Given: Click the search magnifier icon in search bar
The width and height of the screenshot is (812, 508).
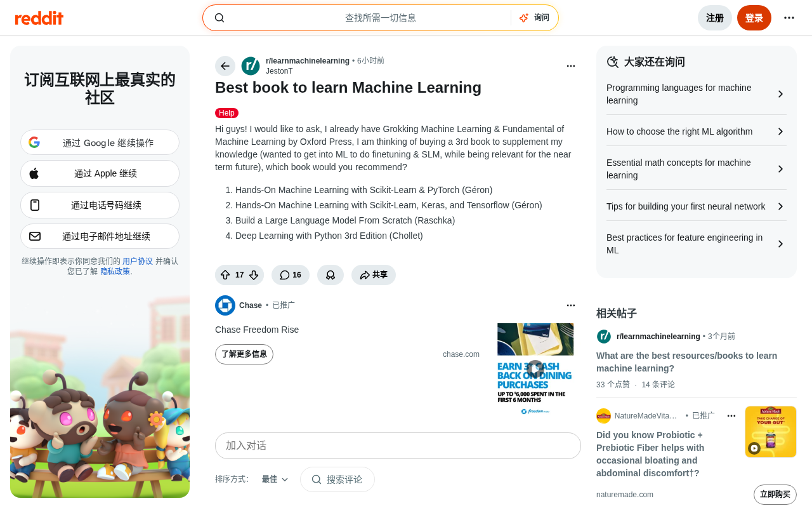Looking at the screenshot, I should click(x=219, y=18).
